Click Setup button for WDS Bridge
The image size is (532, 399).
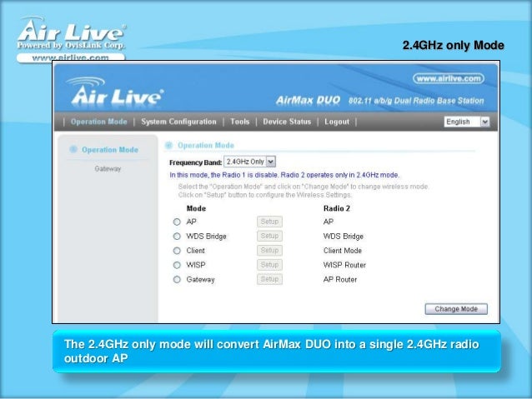point(269,236)
